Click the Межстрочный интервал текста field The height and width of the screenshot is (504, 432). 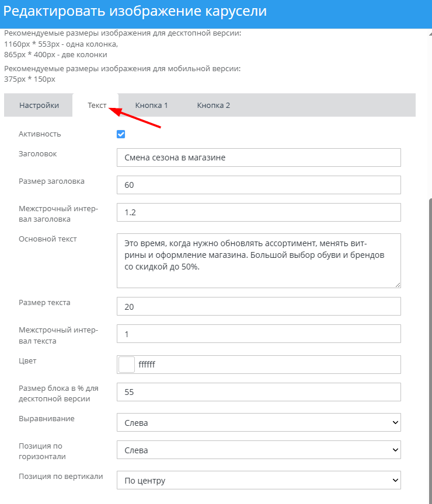click(259, 334)
